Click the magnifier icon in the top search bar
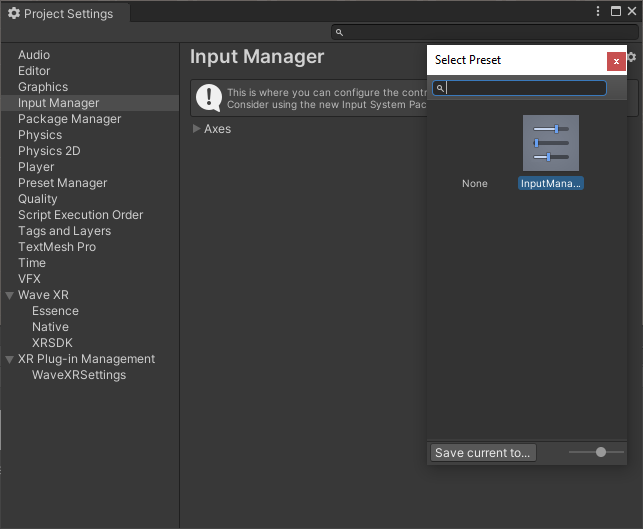The image size is (643, 529). [339, 32]
